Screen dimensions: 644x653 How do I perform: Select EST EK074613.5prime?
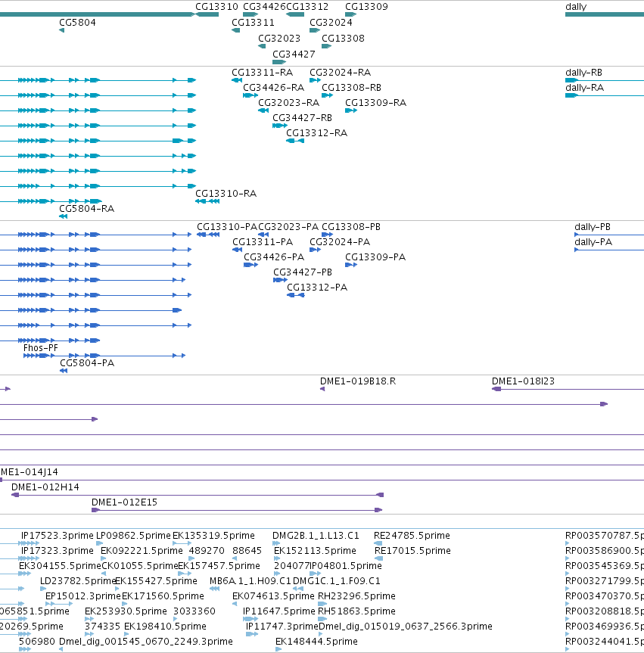tap(273, 596)
